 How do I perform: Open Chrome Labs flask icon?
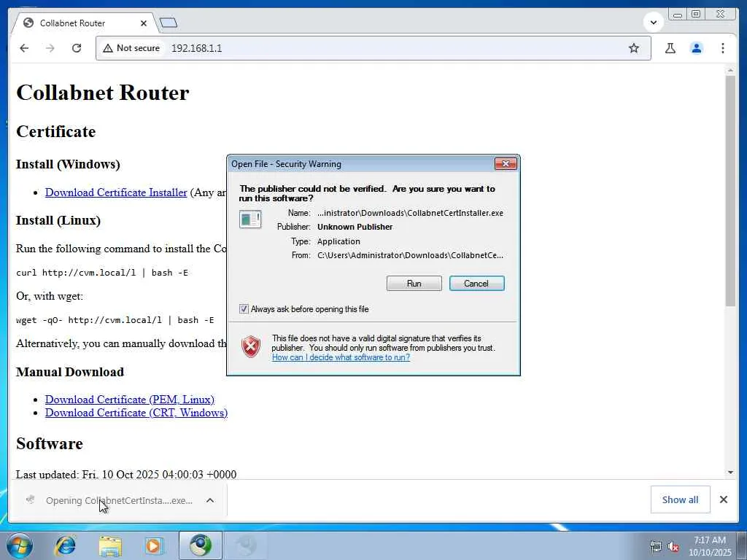670,48
